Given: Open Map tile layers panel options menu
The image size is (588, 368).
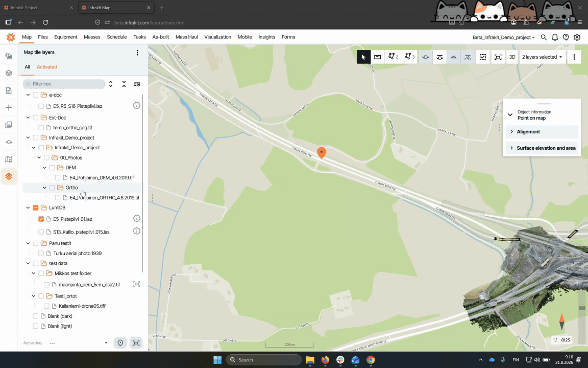Looking at the screenshot, I should [x=137, y=53].
